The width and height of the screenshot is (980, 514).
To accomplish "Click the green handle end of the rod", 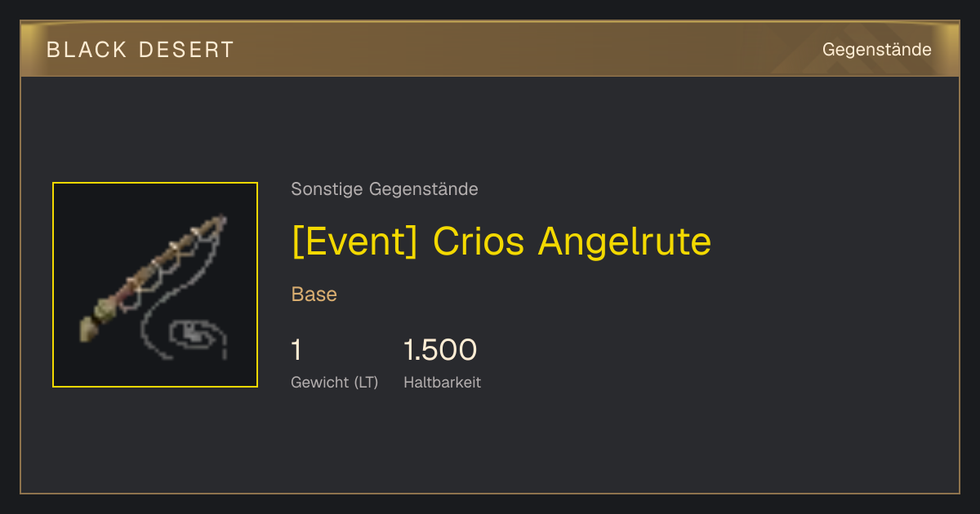I will (x=94, y=322).
